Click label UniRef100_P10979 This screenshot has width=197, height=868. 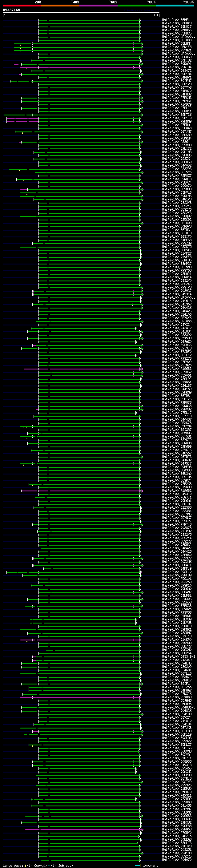click(177, 104)
